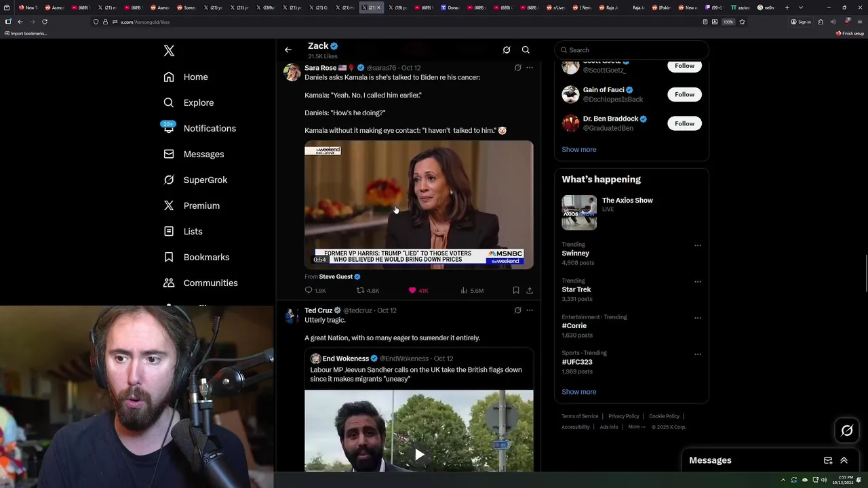
Task: Open the Swinney trending topic
Action: point(576,253)
